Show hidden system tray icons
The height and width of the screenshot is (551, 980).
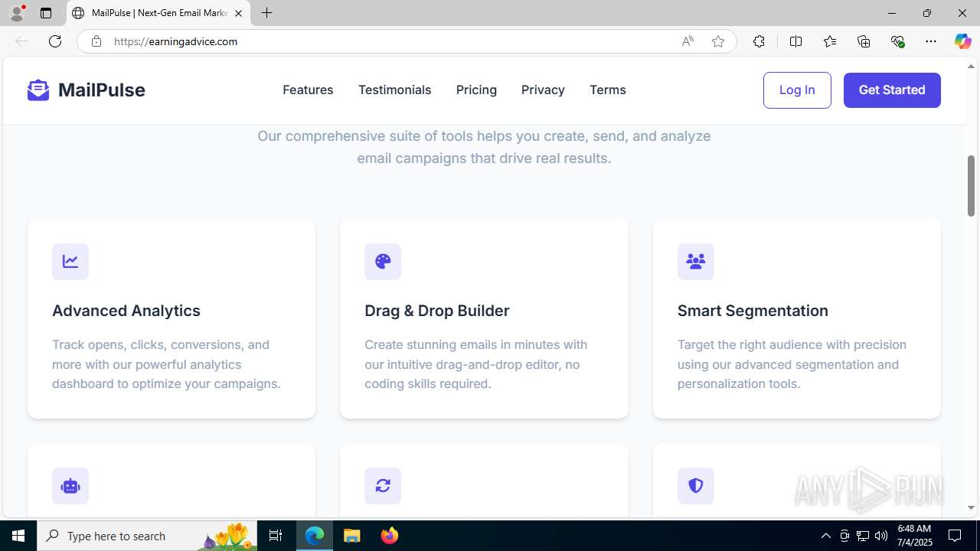[x=826, y=536]
